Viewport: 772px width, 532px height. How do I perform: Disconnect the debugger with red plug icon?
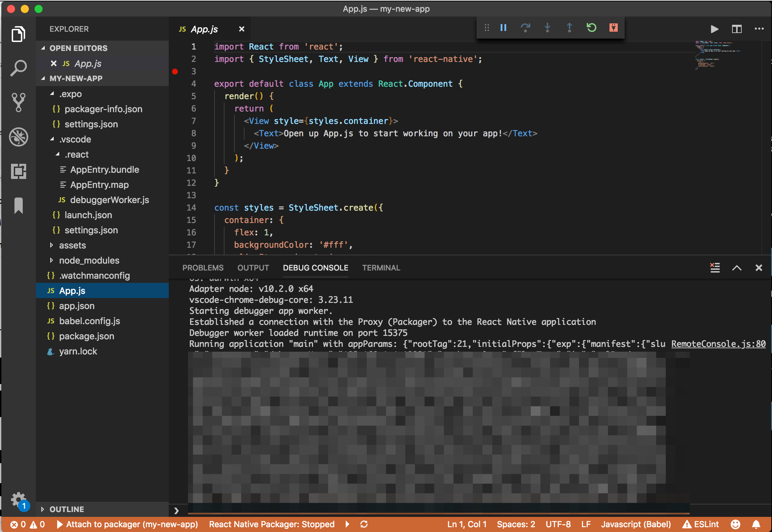(x=613, y=28)
